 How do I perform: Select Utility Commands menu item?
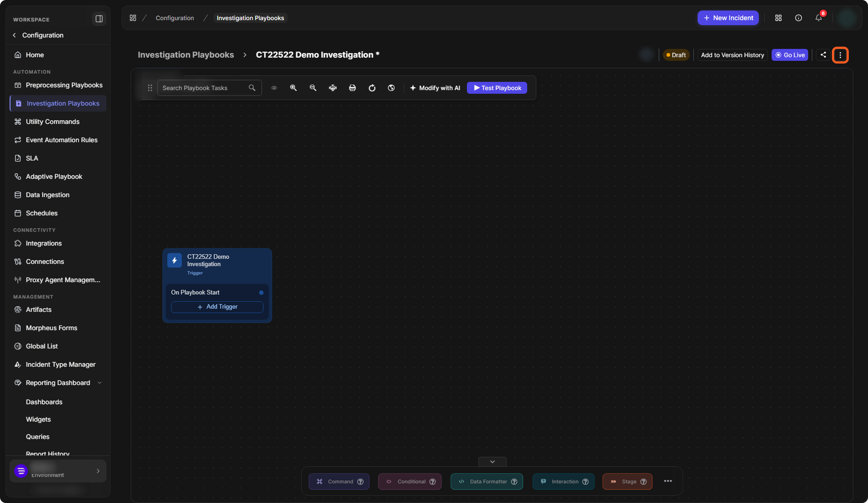click(x=58, y=122)
